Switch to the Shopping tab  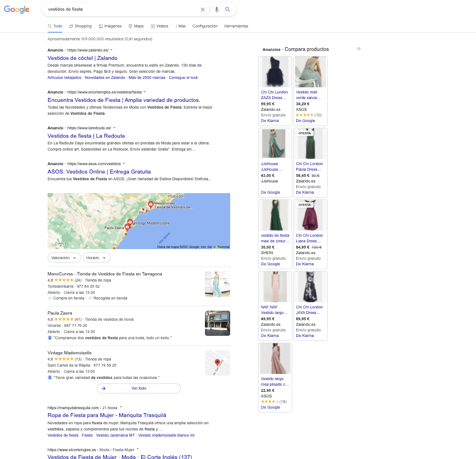81,26
